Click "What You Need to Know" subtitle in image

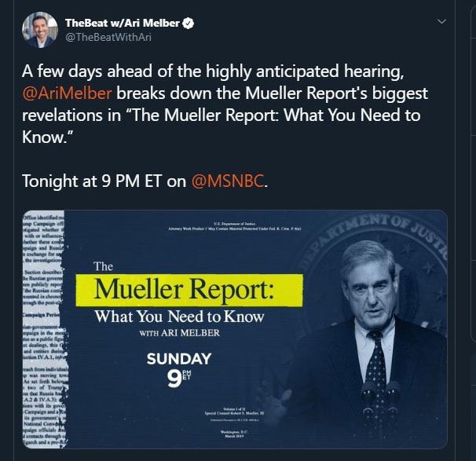pos(179,317)
